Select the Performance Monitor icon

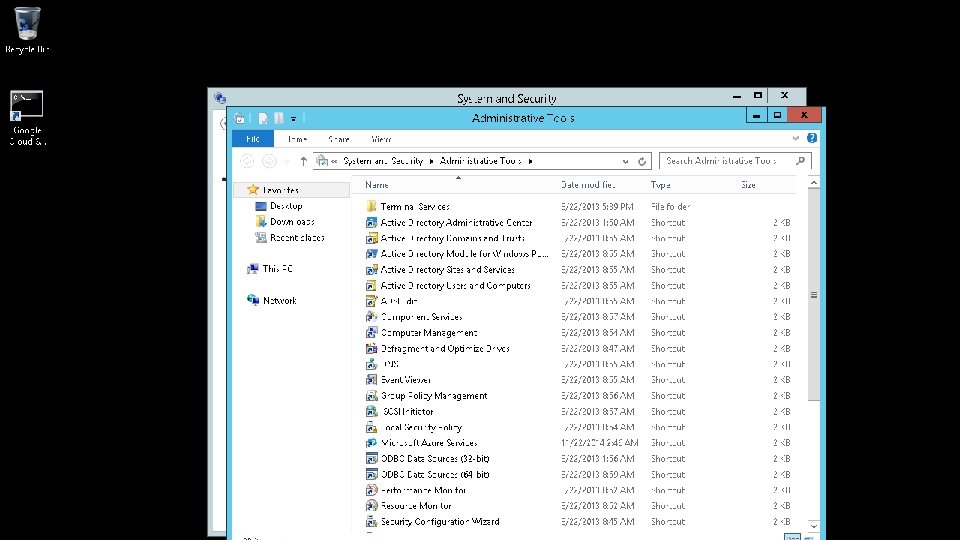coord(371,490)
